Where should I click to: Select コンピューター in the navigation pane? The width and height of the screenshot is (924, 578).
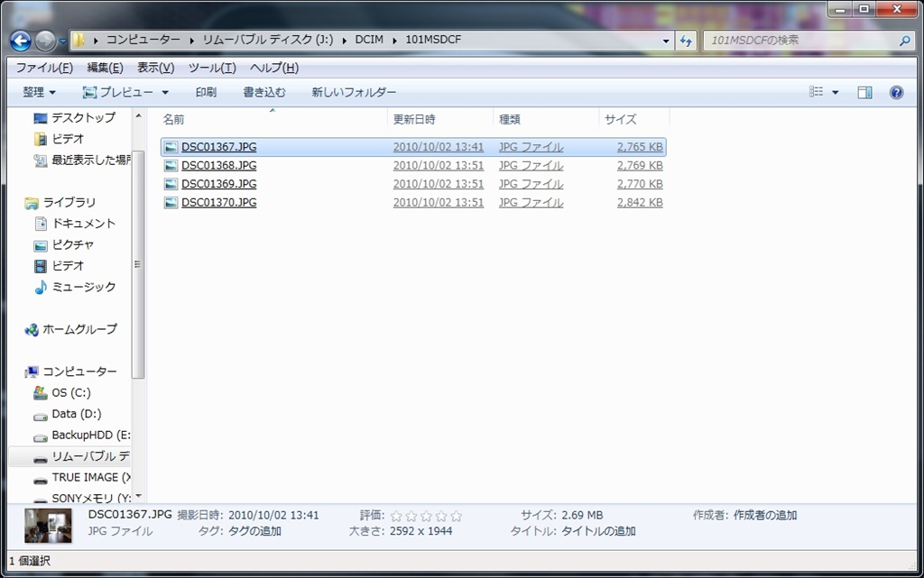tap(79, 372)
